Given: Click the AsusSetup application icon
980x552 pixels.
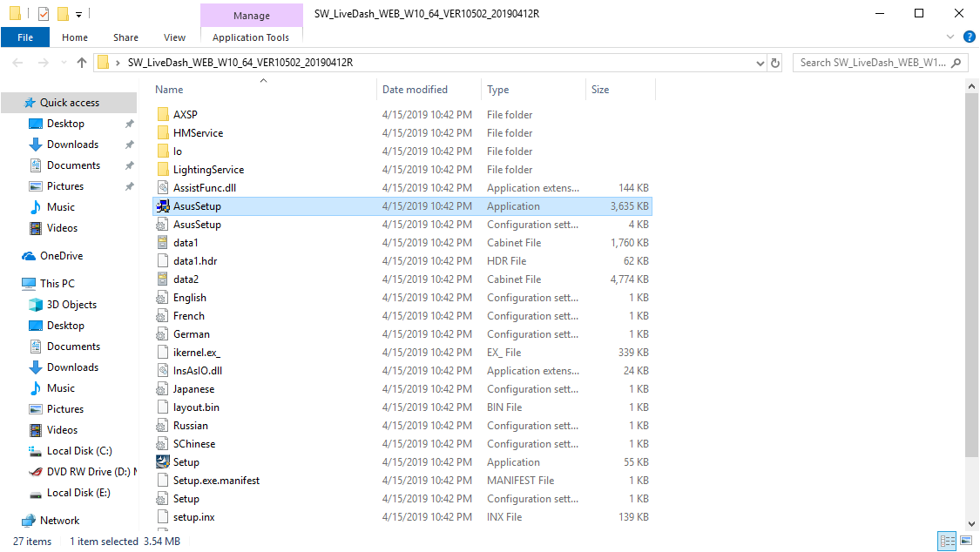Looking at the screenshot, I should click(x=163, y=206).
